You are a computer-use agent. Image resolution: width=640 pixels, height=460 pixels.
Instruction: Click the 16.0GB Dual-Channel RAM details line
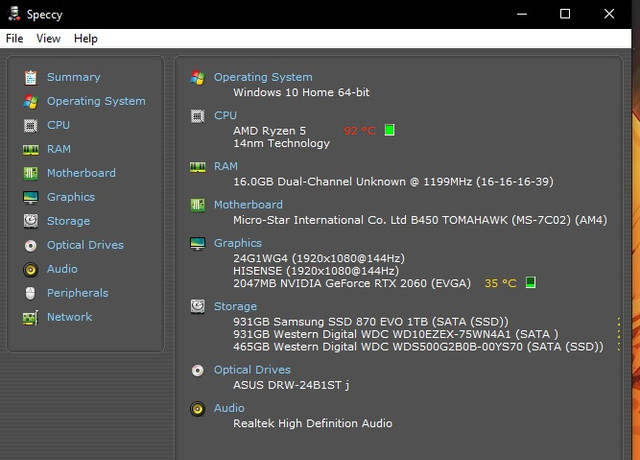393,182
